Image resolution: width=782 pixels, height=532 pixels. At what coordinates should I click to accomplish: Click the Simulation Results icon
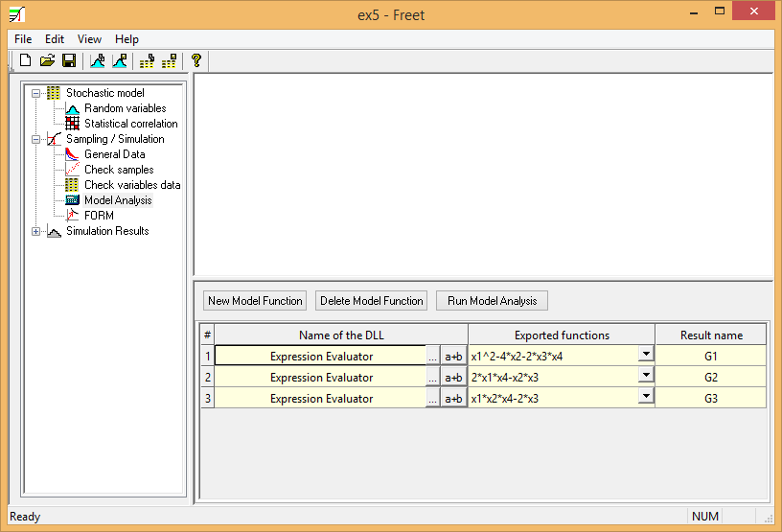54,231
